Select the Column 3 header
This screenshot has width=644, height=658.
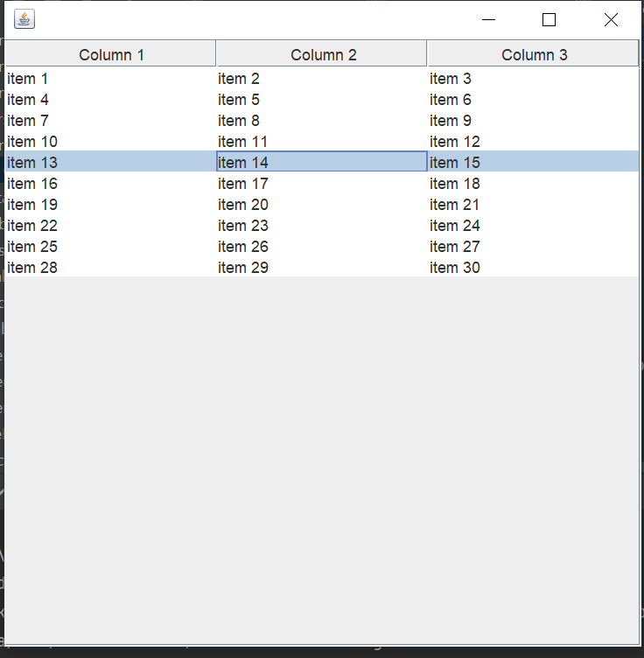pos(533,54)
